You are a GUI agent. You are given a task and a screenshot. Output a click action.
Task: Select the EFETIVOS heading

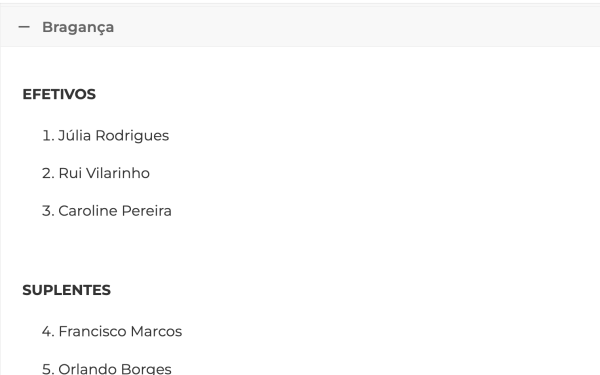(x=59, y=95)
